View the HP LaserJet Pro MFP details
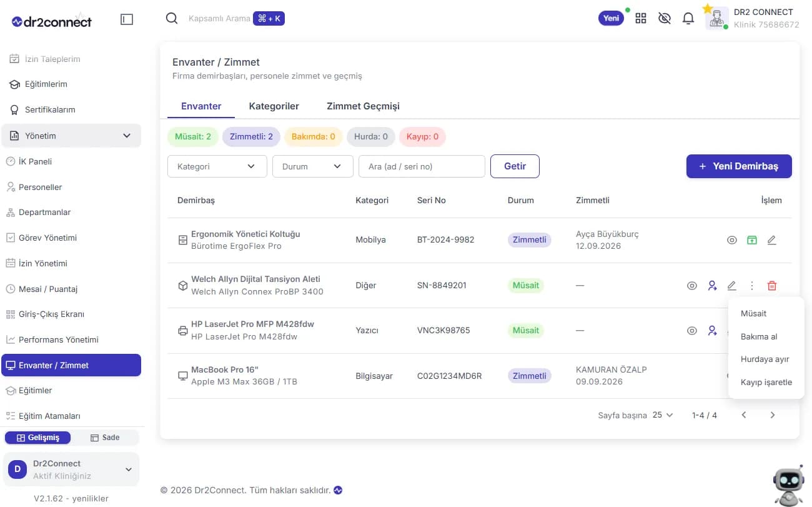Screen dimensions: 812x507 click(692, 331)
